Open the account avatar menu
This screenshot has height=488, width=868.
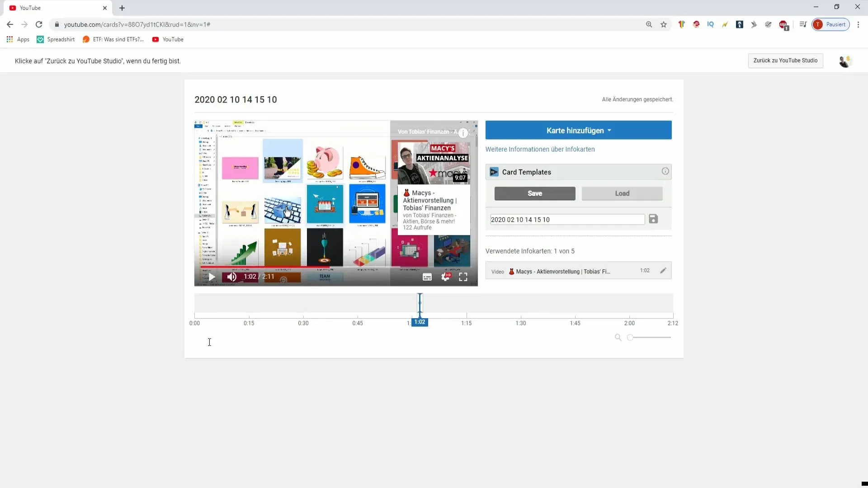pos(844,61)
